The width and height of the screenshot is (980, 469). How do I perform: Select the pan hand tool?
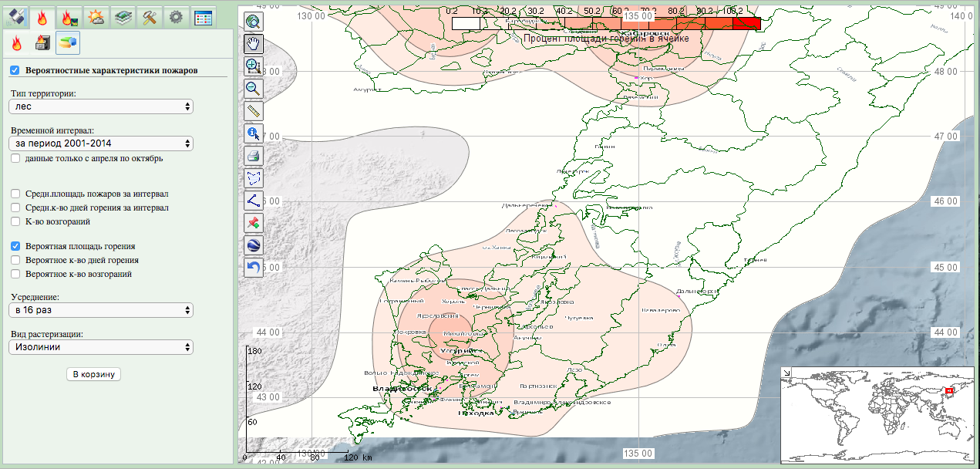[x=254, y=44]
